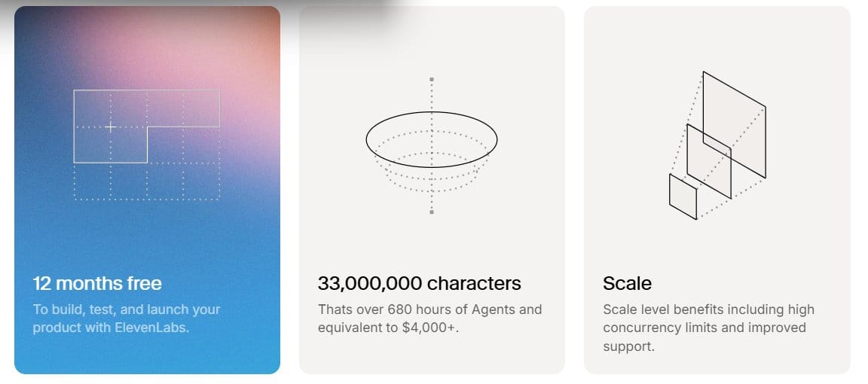Select the "Scale" heading
This screenshot has height=384, width=868.
pos(627,284)
